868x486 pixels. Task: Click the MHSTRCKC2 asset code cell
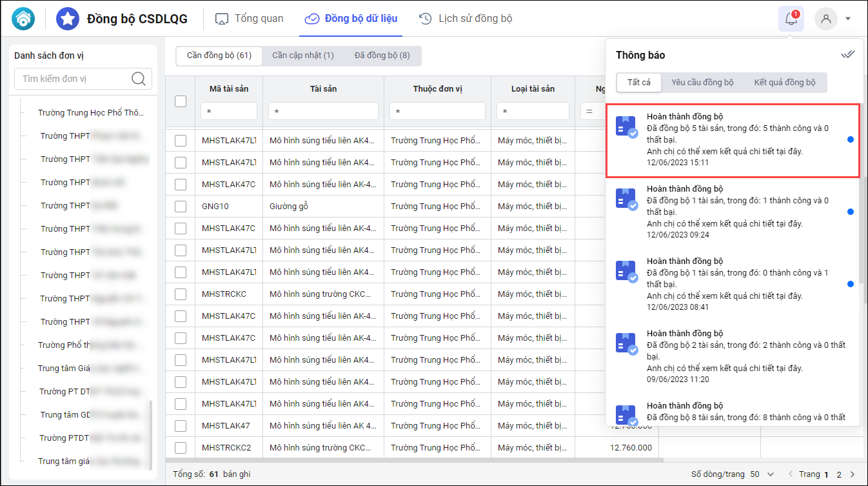click(x=229, y=448)
